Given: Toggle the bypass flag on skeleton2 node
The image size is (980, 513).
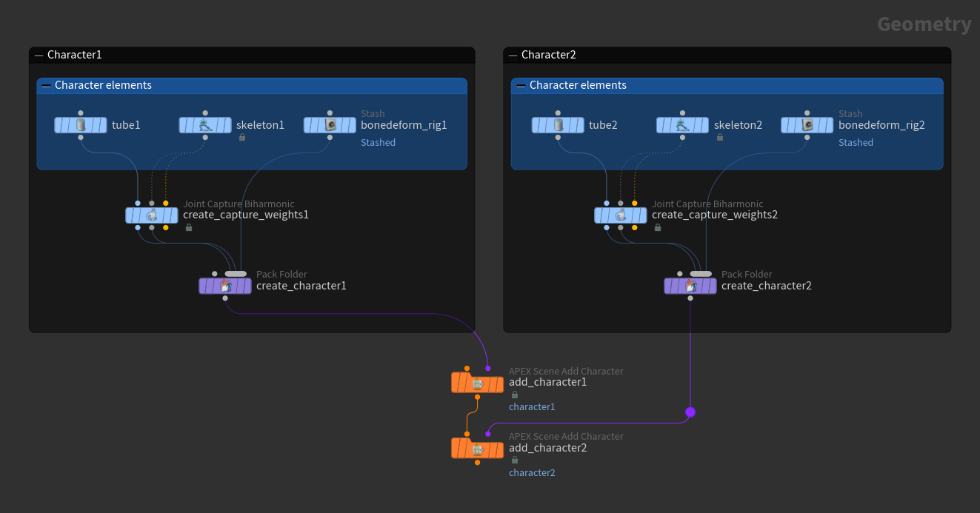Looking at the screenshot, I should coord(661,125).
